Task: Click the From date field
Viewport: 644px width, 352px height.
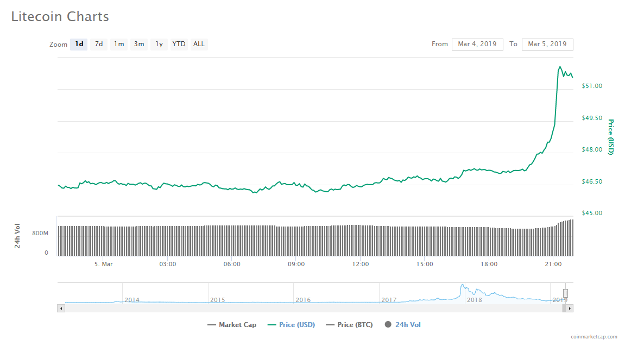Action: 477,44
